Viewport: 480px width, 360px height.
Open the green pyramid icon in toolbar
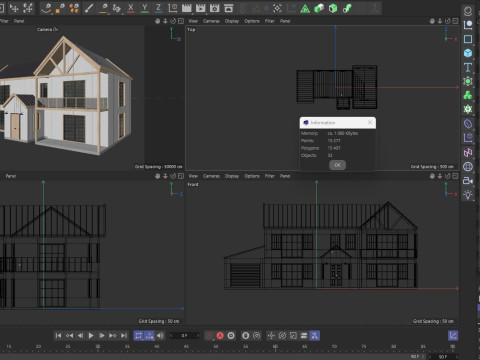(305, 8)
